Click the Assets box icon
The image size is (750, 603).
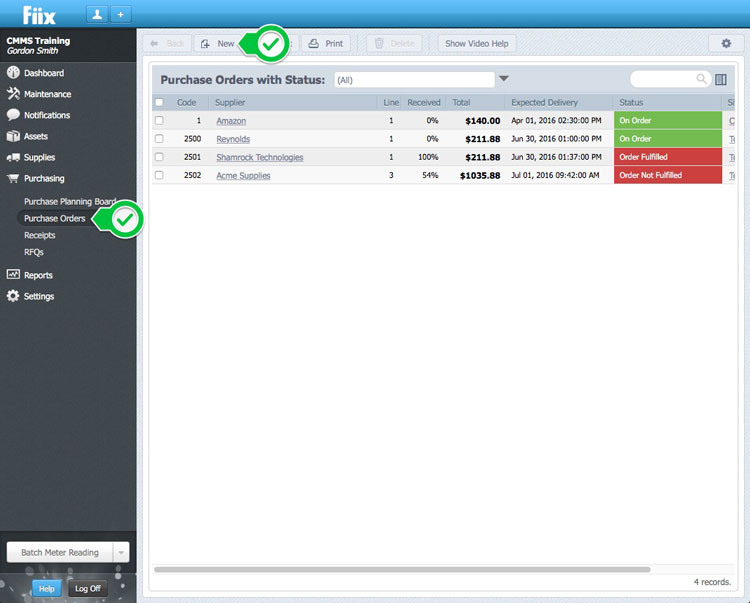click(x=13, y=136)
